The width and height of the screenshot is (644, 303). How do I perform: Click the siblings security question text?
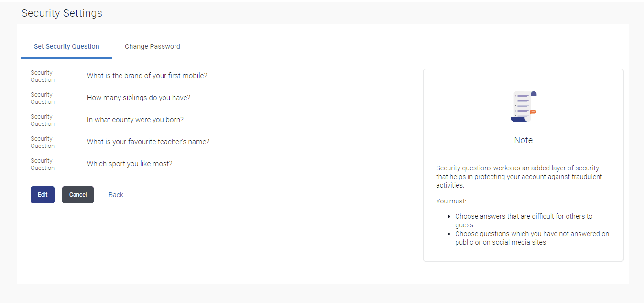tap(139, 98)
